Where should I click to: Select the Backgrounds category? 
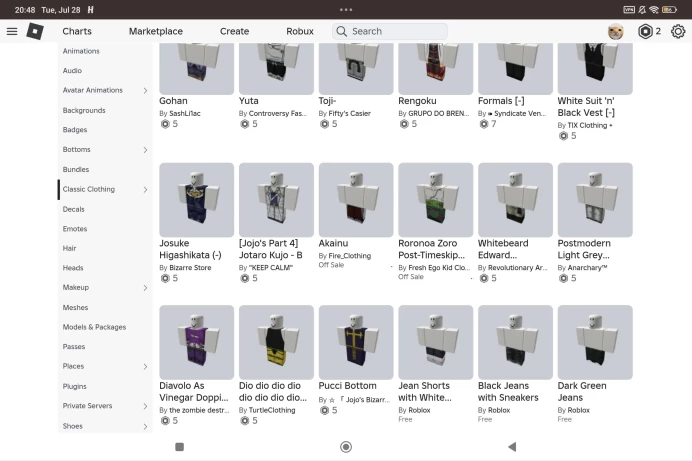[x=84, y=110]
